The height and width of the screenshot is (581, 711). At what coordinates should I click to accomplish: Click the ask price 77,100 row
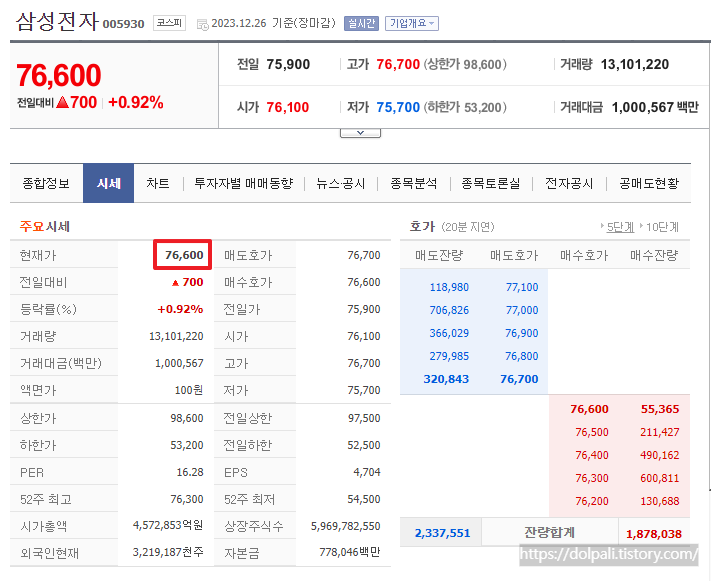click(521, 287)
